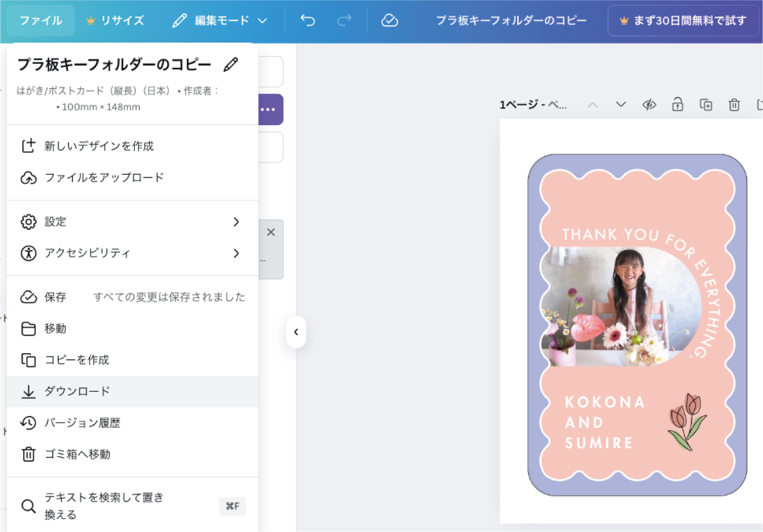Toggle hide page eye icon
The image size is (763, 532).
[x=649, y=105]
